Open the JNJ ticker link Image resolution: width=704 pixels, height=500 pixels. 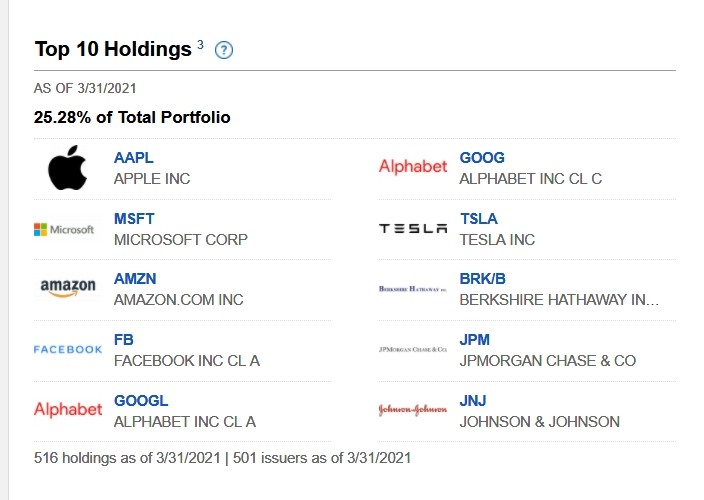(472, 400)
